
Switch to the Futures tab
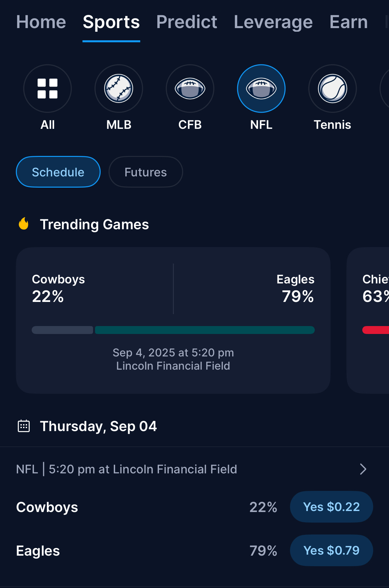click(145, 172)
